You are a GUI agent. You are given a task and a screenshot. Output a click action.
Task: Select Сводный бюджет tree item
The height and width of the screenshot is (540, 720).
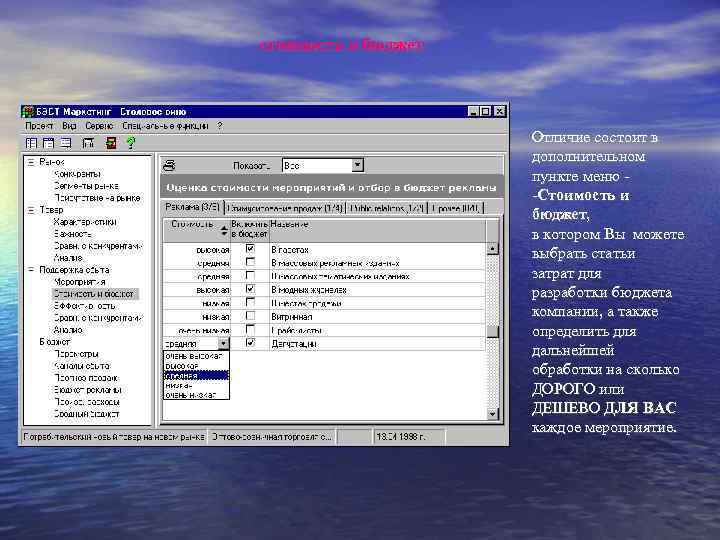click(86, 414)
